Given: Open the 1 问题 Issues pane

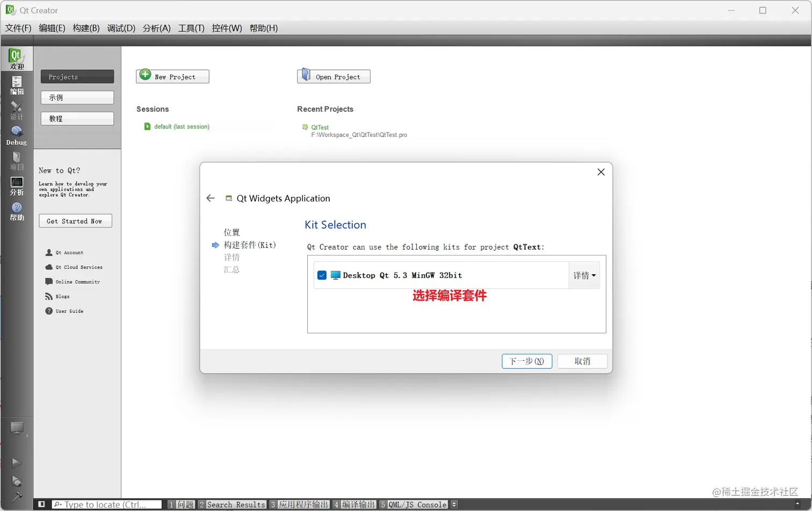Looking at the screenshot, I should click(x=181, y=505).
